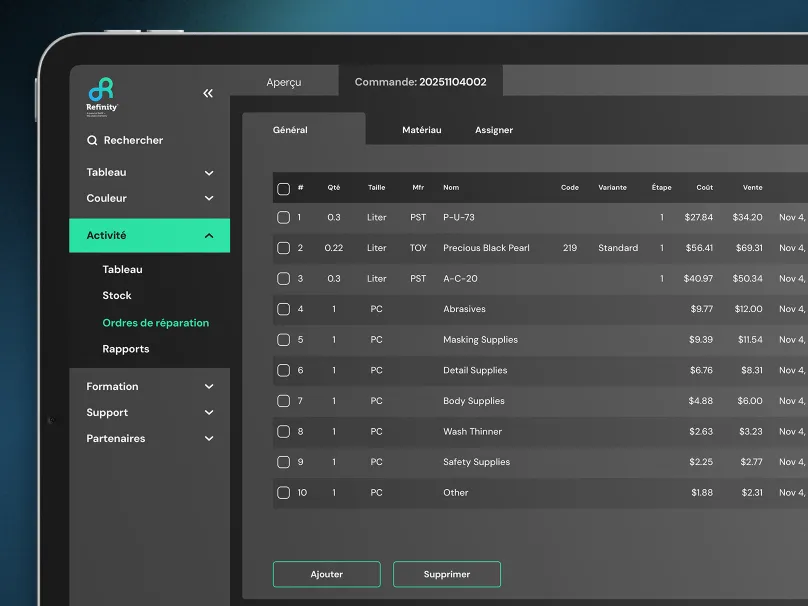Expand the Couleur sidebar menu
The width and height of the screenshot is (808, 606).
[209, 199]
